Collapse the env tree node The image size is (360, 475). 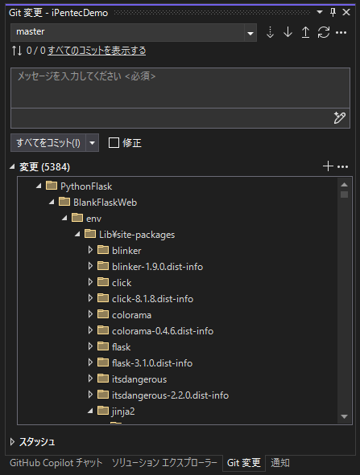point(65,218)
